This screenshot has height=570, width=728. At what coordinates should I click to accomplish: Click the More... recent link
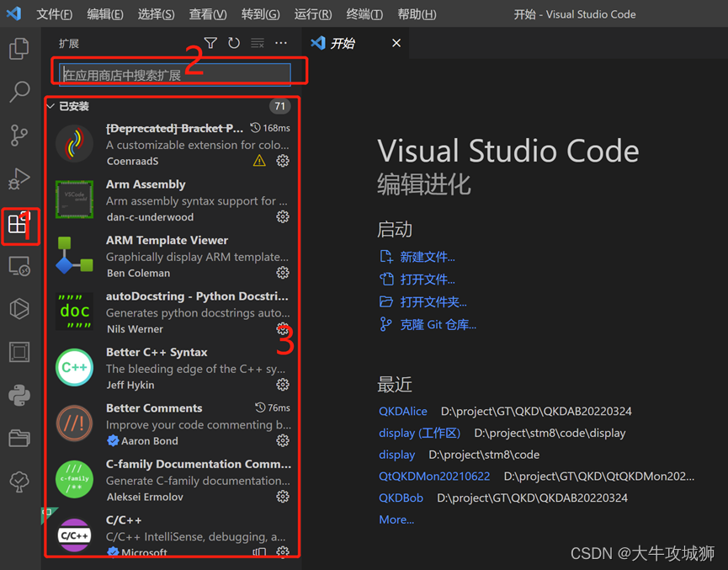point(396,519)
